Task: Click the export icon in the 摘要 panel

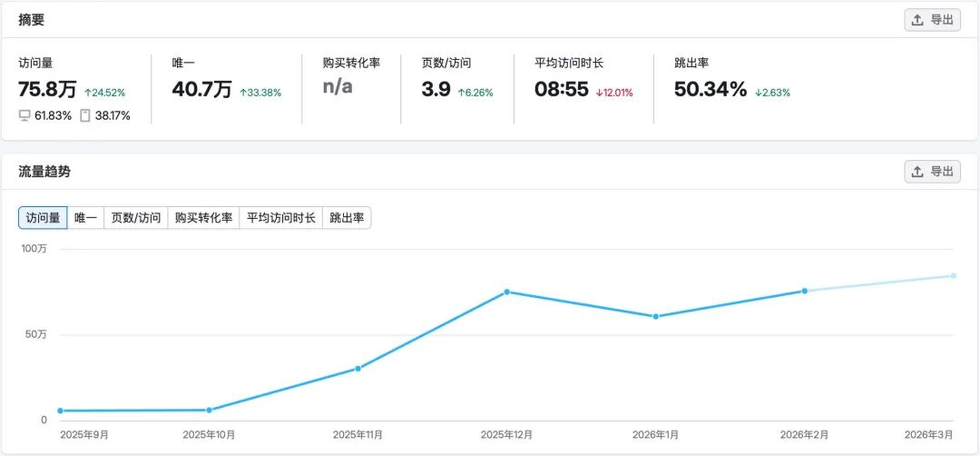Action: (x=916, y=20)
